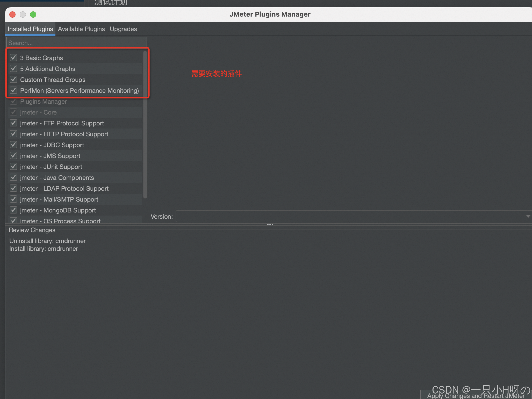
Task: Click the Version dropdown arrow
Action: click(x=528, y=216)
